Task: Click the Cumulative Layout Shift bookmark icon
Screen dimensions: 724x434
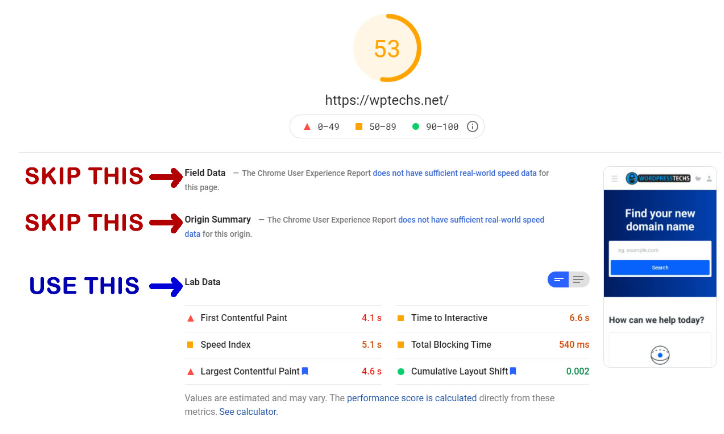Action: point(513,371)
